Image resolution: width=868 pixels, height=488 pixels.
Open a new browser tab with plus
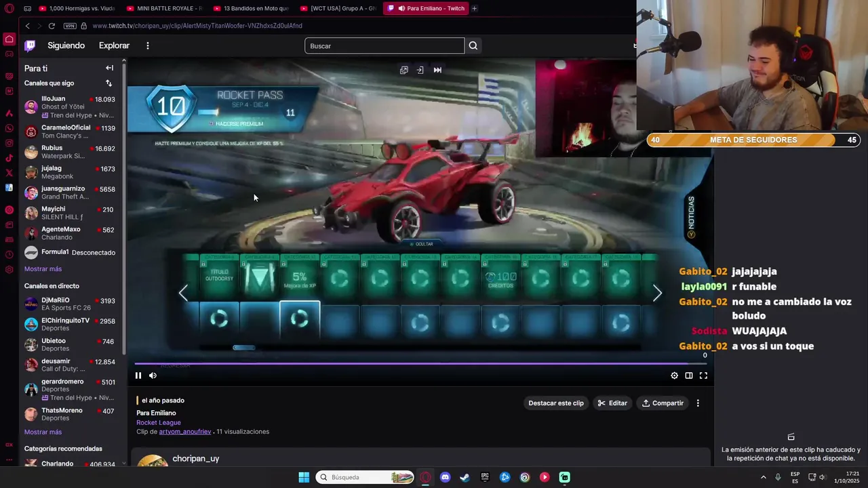tap(474, 8)
